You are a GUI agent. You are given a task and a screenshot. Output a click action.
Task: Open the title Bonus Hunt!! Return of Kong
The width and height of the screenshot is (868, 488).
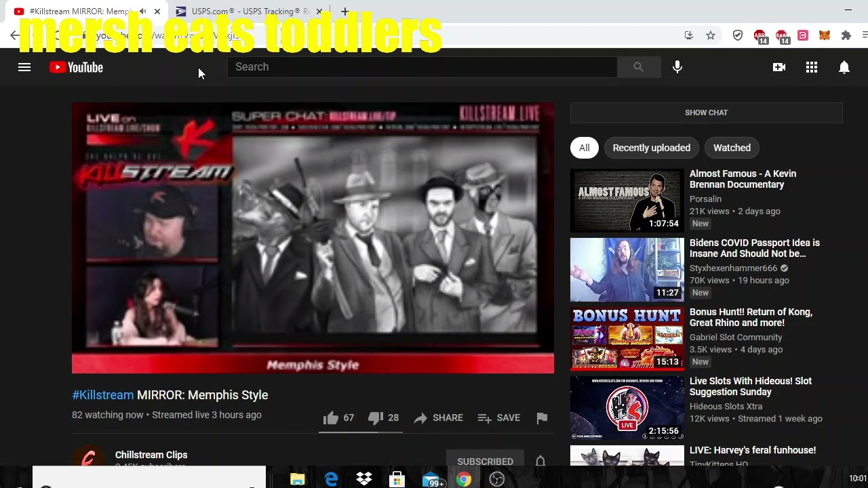751,317
